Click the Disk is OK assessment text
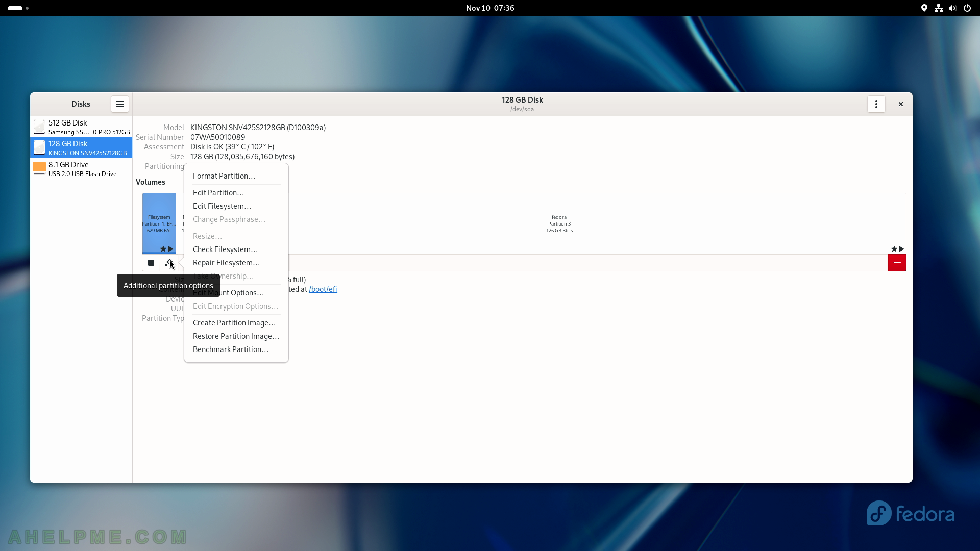This screenshot has height=551, width=980. point(232,147)
